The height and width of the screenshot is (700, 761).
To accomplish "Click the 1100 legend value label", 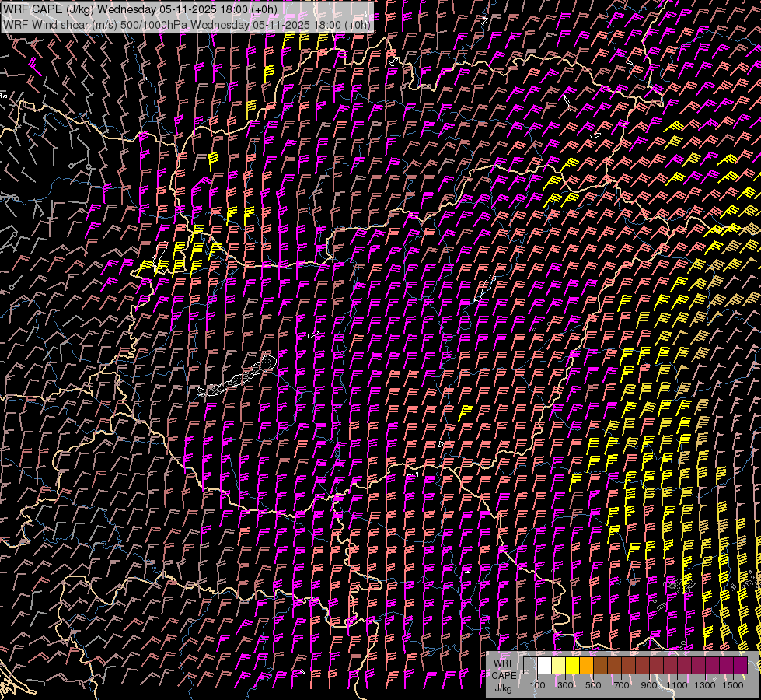I will pyautogui.click(x=677, y=685).
